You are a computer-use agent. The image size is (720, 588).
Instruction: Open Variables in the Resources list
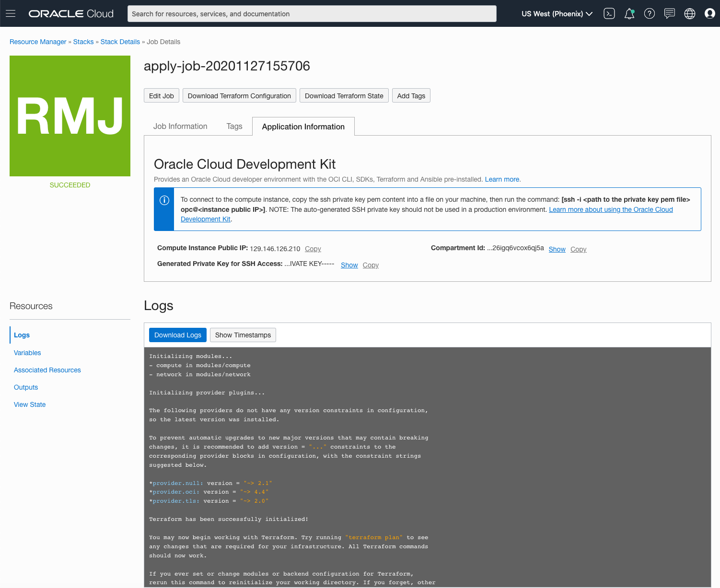tap(27, 353)
